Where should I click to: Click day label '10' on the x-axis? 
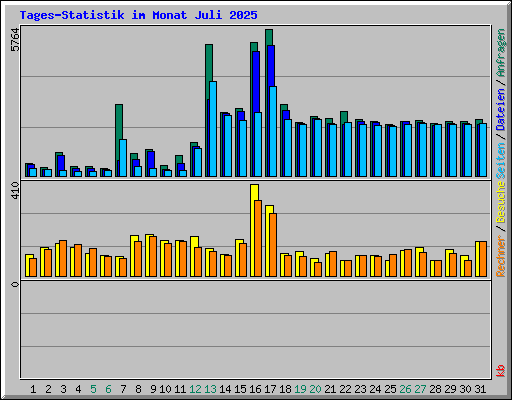pyautogui.click(x=165, y=389)
